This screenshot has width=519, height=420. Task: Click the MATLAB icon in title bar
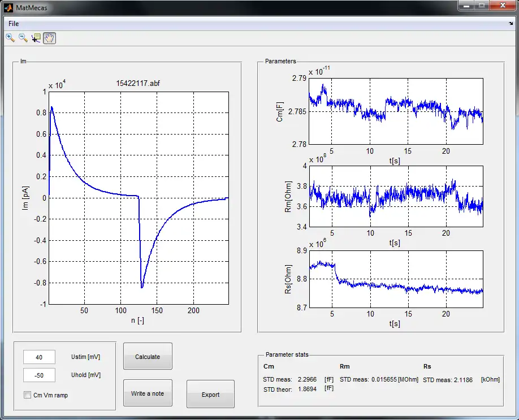pyautogui.click(x=8, y=7)
